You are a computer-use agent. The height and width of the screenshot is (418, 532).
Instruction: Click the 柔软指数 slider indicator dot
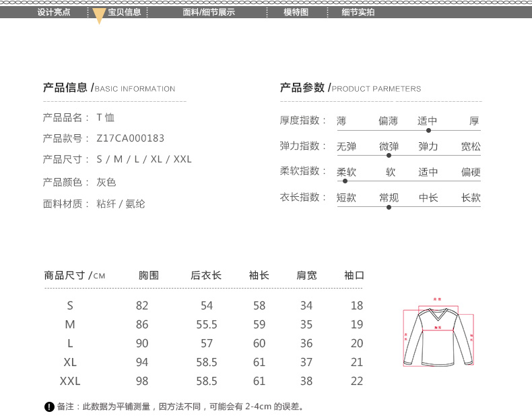point(345,181)
